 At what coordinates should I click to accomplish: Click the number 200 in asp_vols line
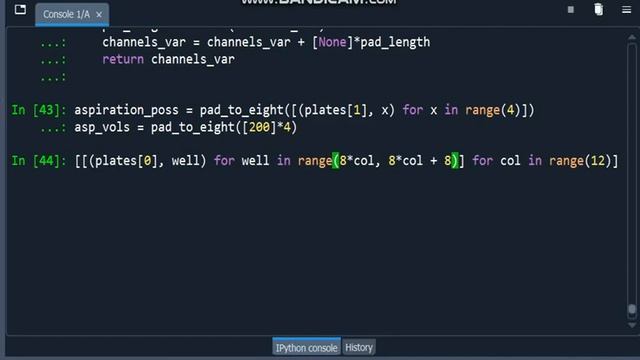click(x=259, y=127)
